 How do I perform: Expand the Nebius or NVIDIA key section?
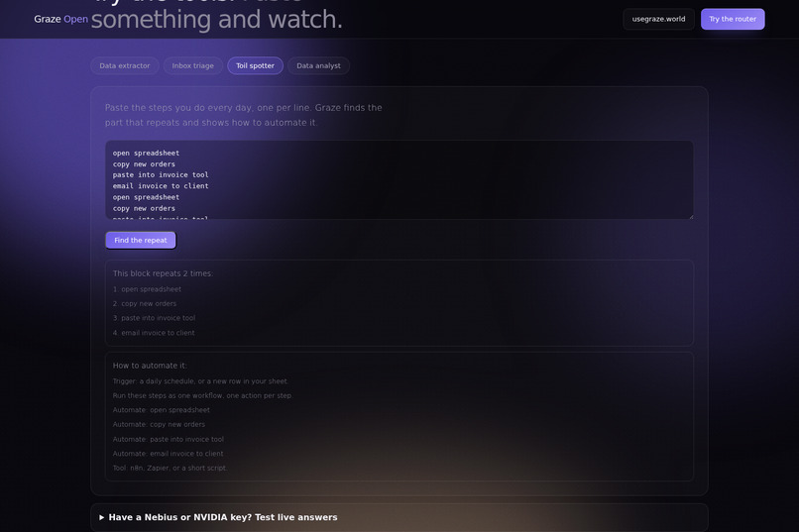tap(399, 517)
